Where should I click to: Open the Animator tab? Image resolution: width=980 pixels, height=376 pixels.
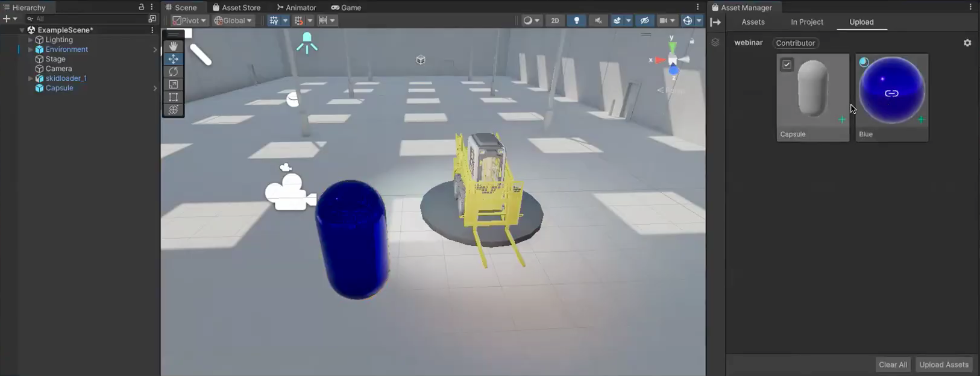tap(297, 7)
